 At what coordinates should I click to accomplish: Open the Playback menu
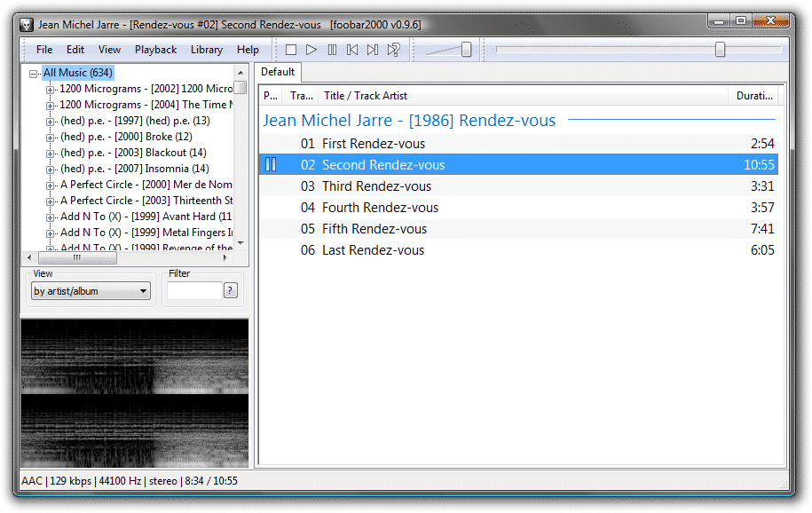tap(155, 50)
